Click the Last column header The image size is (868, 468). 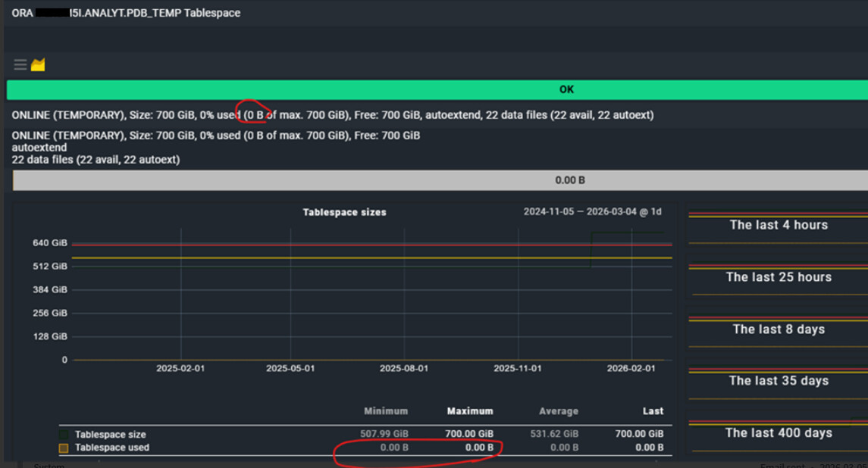[653, 411]
